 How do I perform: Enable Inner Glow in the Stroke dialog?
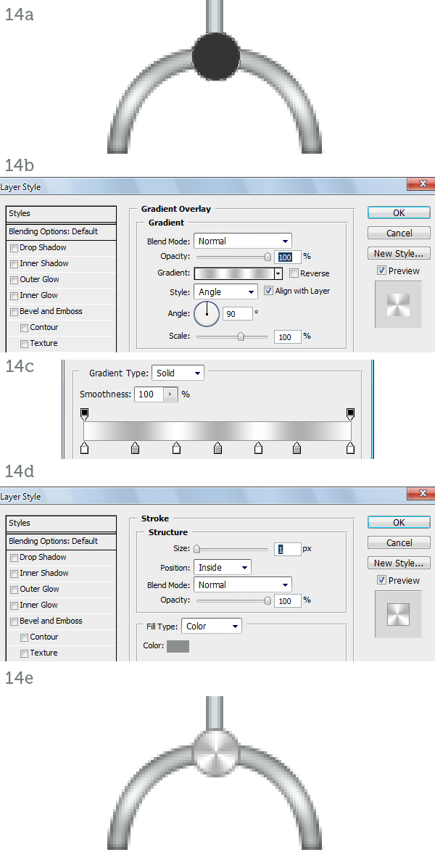14,605
